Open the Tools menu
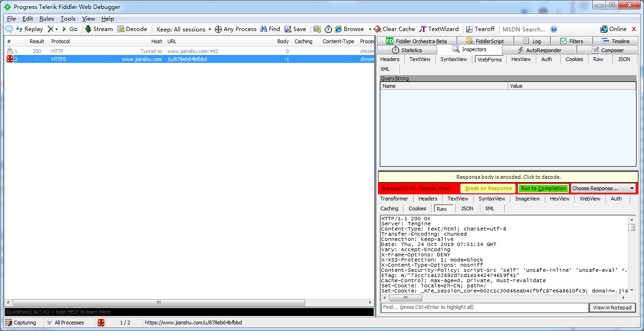The height and width of the screenshot is (331, 644). point(68,19)
